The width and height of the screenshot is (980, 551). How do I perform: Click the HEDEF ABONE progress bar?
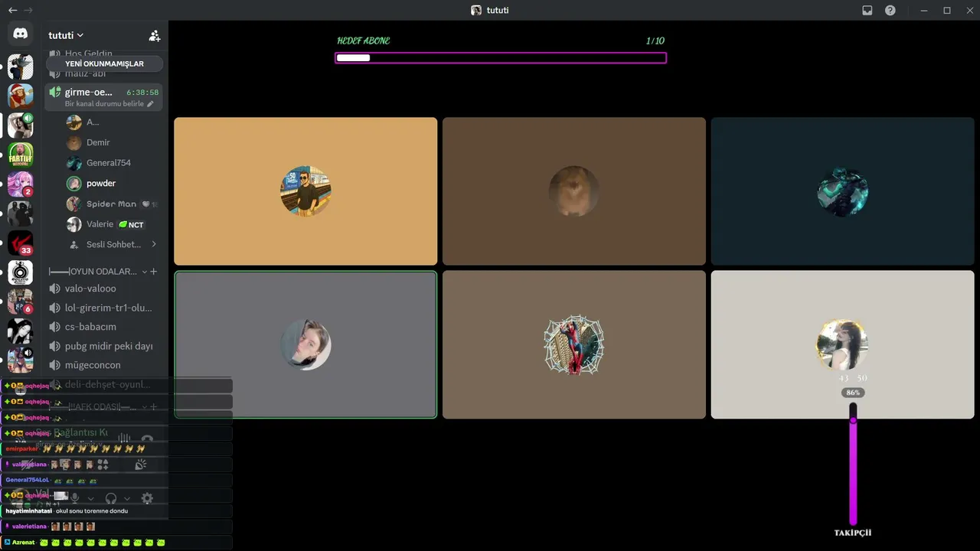pos(501,57)
